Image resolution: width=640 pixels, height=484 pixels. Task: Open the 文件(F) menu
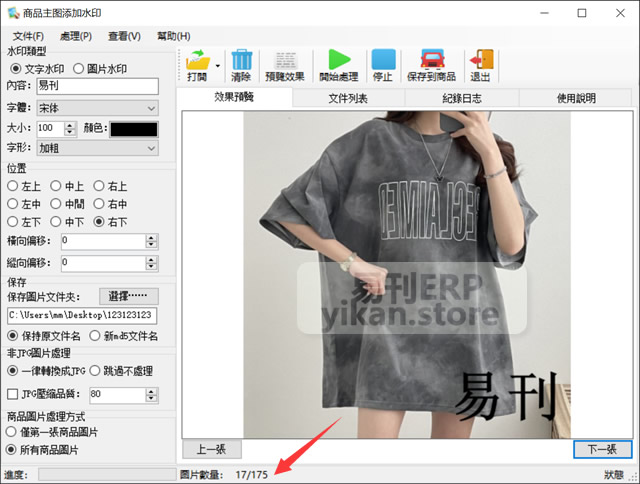(29, 36)
